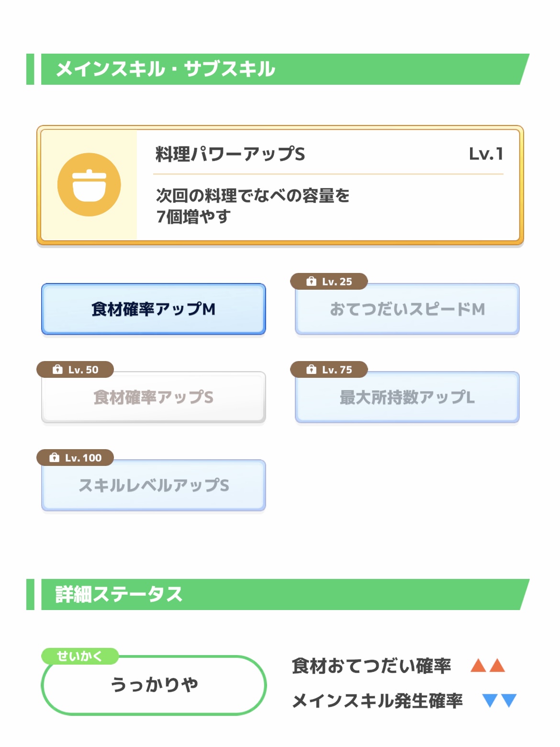Click the lock icon on the Lv. 75 badge
Viewport: 560px width, 747px height.
click(x=311, y=370)
